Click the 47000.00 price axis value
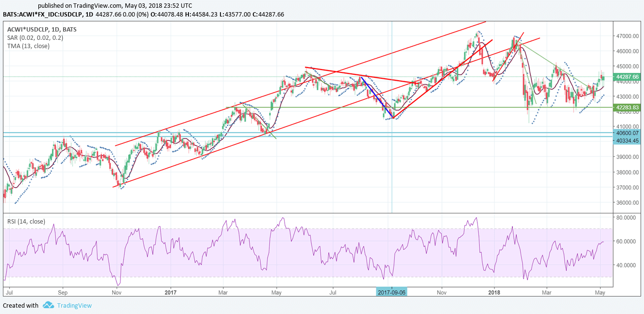644x314 pixels. (627, 36)
